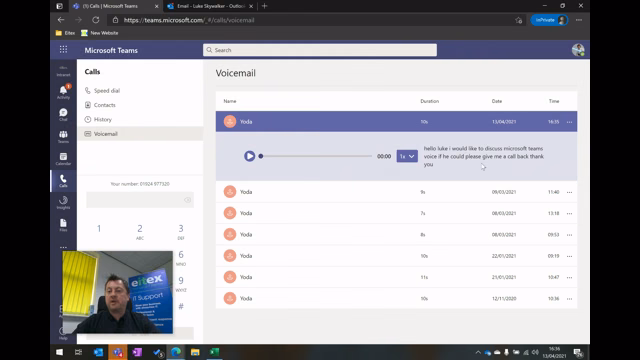Open Chat in the left rail
The width and height of the screenshot is (640, 360).
[x=63, y=115]
